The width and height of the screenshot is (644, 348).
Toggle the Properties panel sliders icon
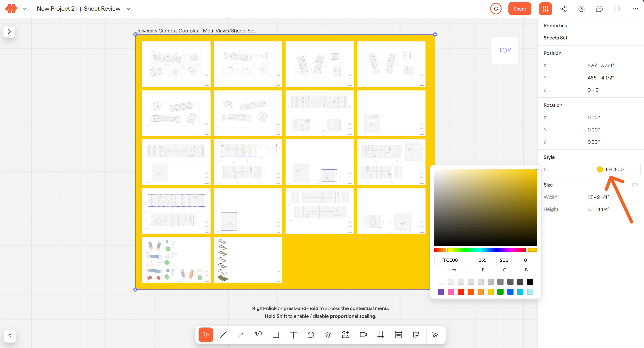[x=545, y=9]
